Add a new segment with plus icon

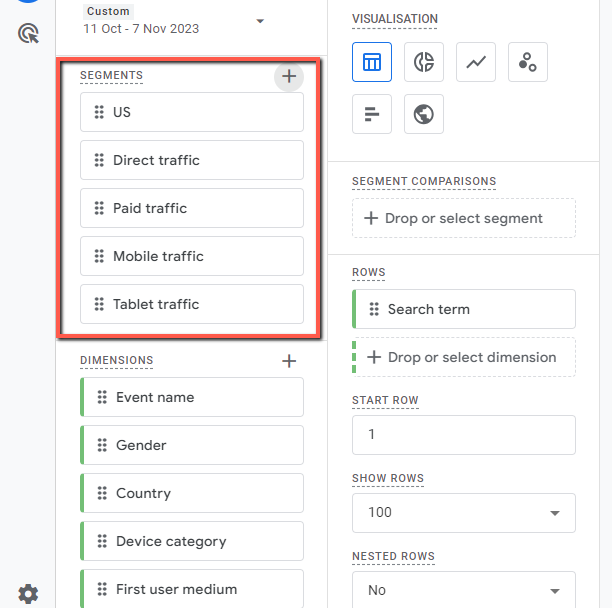coord(289,76)
